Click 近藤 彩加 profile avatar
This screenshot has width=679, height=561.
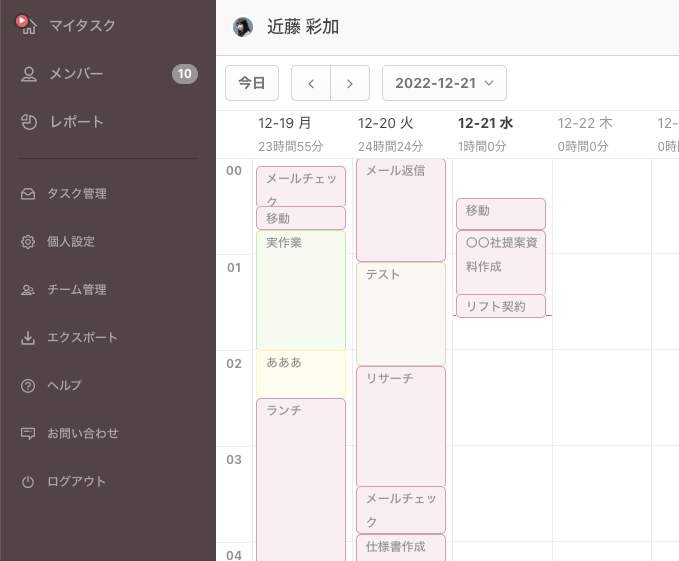(x=243, y=27)
